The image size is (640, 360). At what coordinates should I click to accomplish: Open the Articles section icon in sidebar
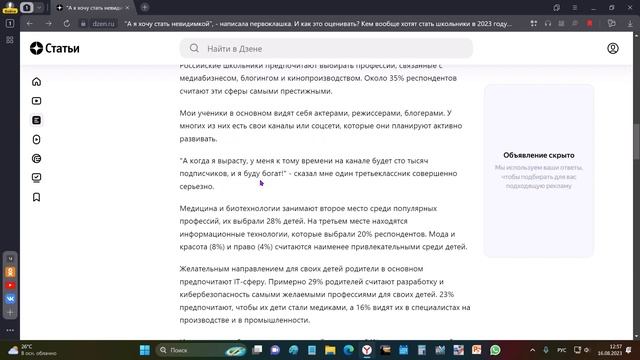pyautogui.click(x=36, y=120)
